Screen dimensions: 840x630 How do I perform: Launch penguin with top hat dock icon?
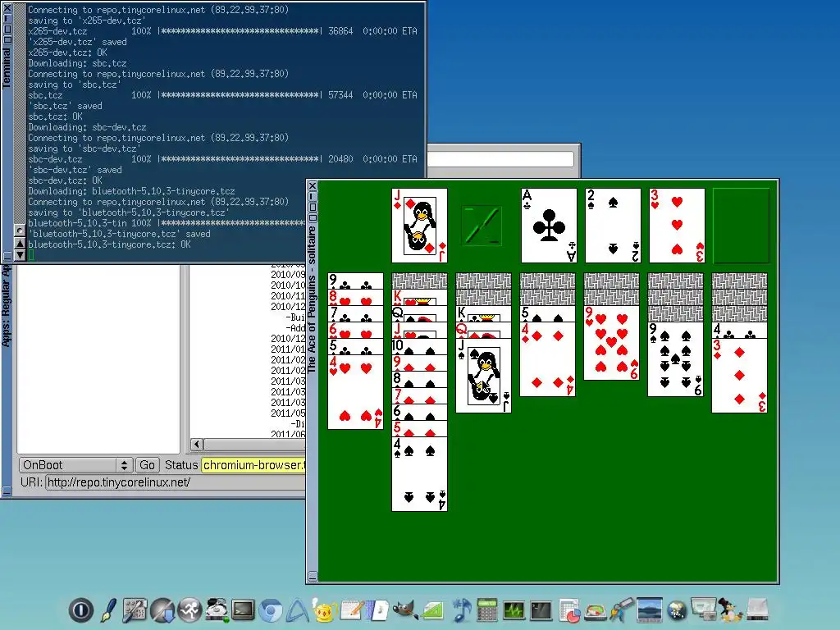click(x=729, y=610)
